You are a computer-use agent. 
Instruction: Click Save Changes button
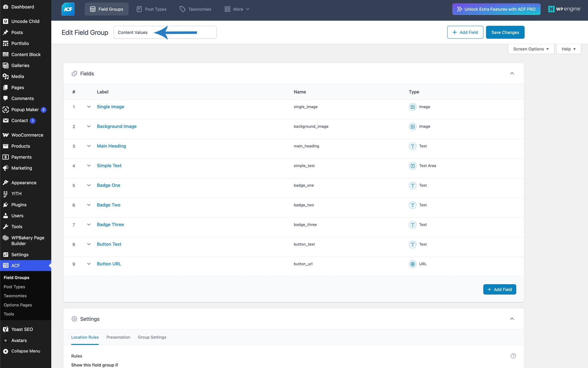coord(505,32)
